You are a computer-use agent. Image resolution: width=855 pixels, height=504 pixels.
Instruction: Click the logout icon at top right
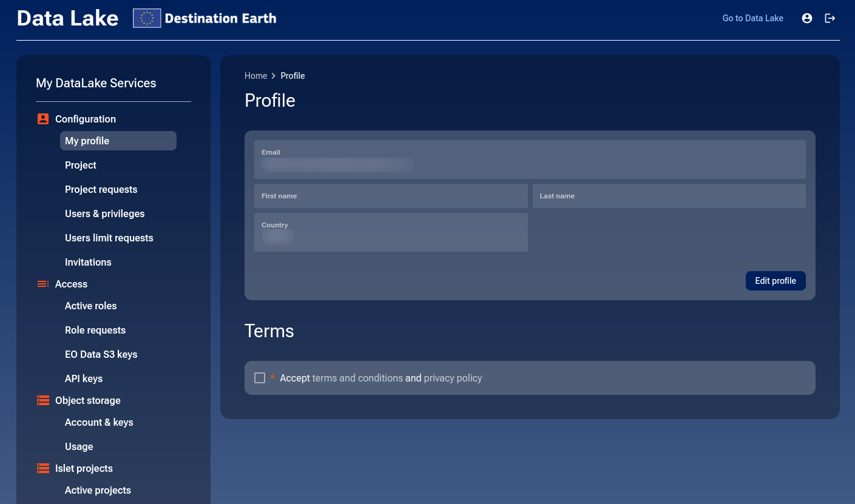click(830, 18)
